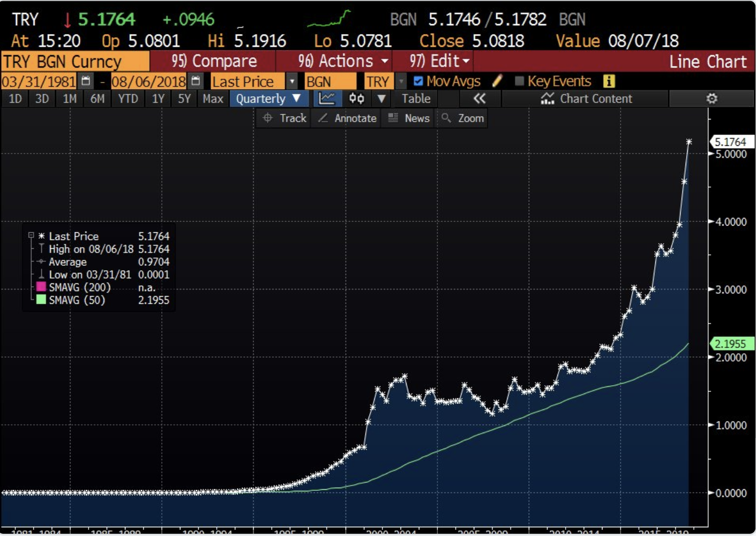Click the pencil edit icon beside Mov Avgs

[x=497, y=81]
